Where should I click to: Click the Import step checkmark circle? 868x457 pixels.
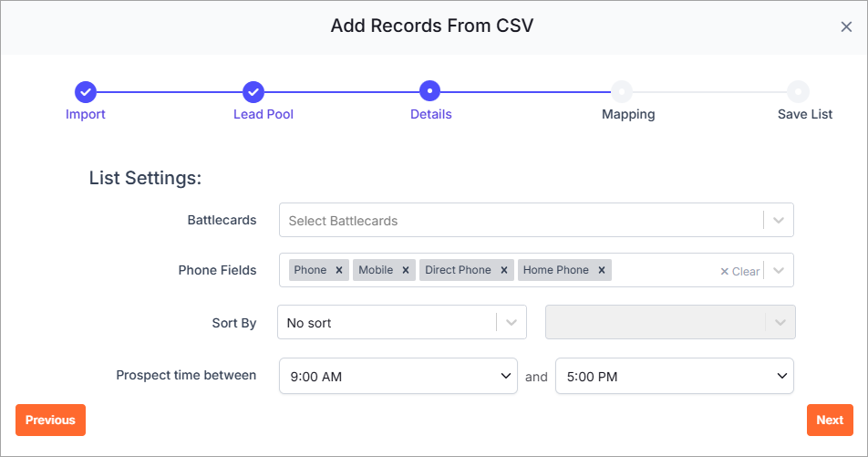point(86,92)
